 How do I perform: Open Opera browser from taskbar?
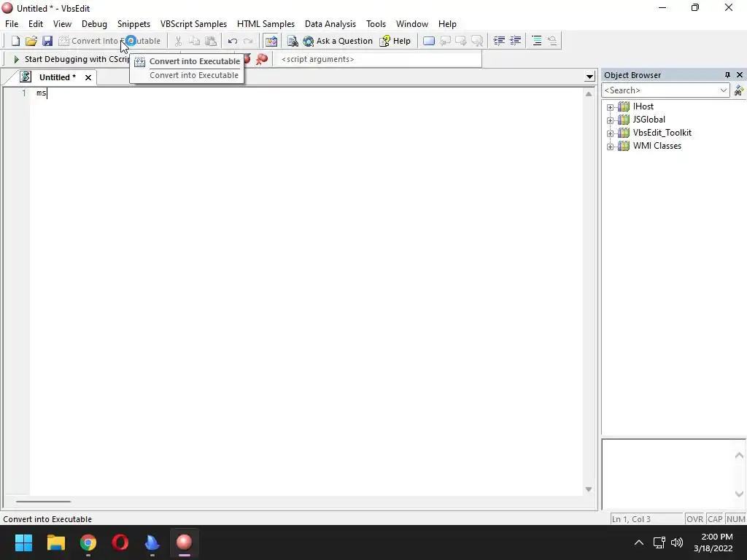120,542
